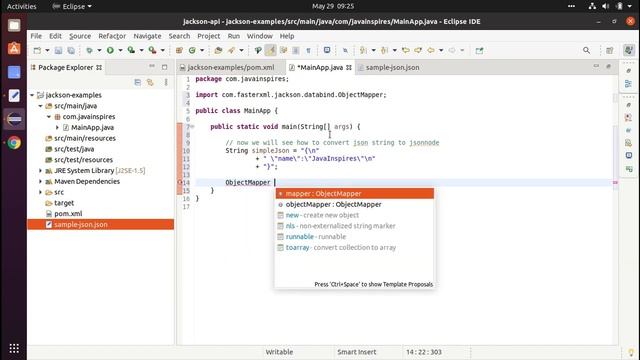The image size is (640, 360).
Task: Collapse the src/main/java tree node
Action: [x=40, y=106]
